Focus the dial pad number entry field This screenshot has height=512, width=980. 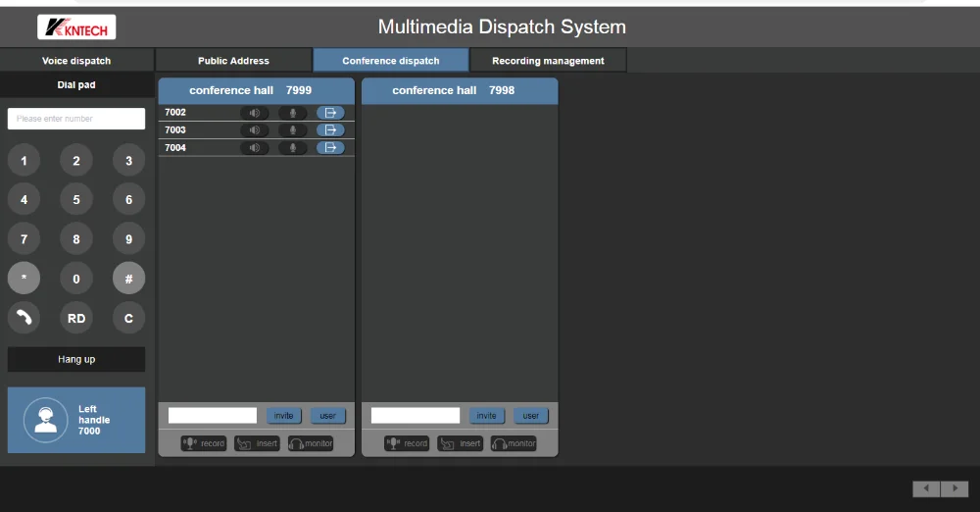pyautogui.click(x=76, y=119)
